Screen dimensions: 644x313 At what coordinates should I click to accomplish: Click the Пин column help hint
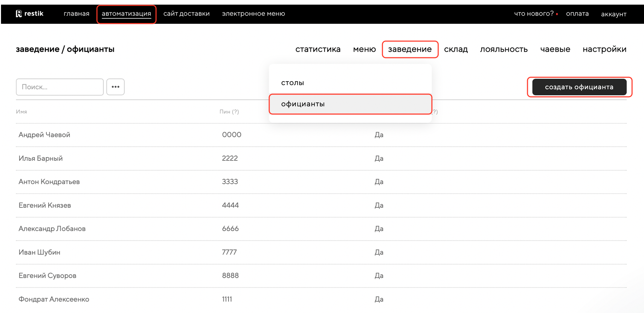(x=235, y=112)
